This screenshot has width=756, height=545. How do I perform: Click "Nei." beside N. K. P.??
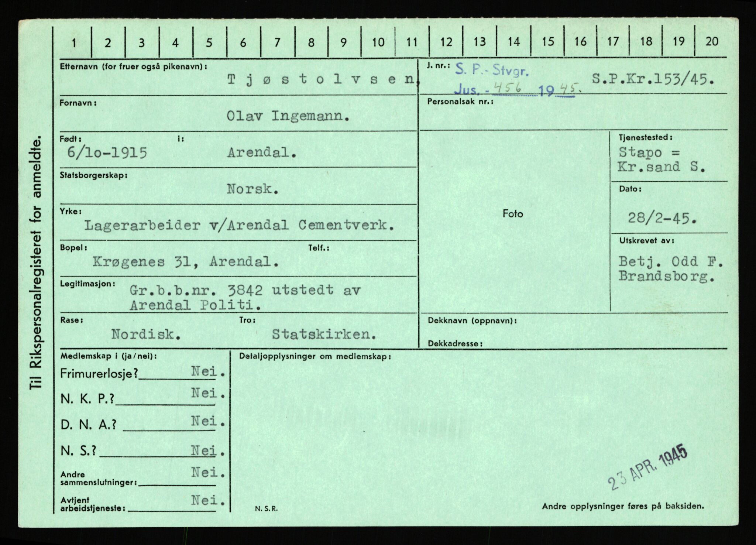[x=208, y=393]
